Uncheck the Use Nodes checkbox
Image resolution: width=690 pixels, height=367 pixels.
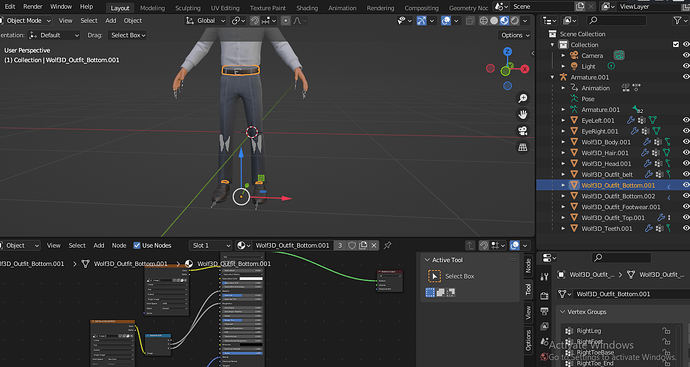(x=137, y=245)
